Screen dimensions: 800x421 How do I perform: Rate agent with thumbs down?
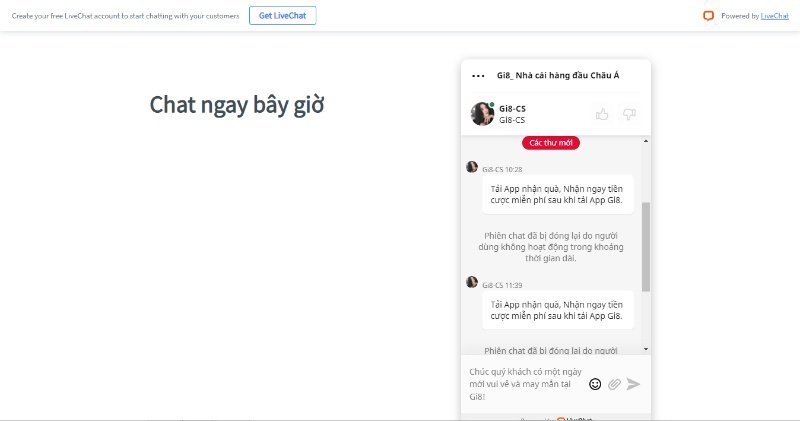(629, 114)
